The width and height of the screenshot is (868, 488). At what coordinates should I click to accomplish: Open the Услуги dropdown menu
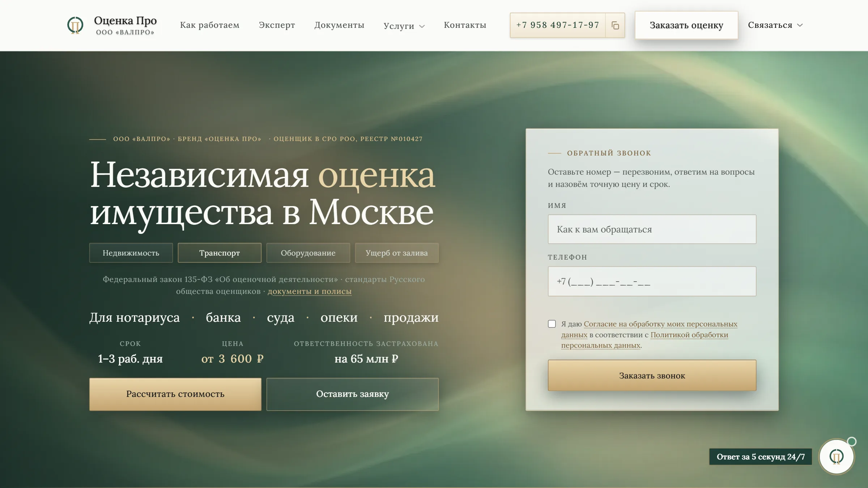pyautogui.click(x=404, y=26)
